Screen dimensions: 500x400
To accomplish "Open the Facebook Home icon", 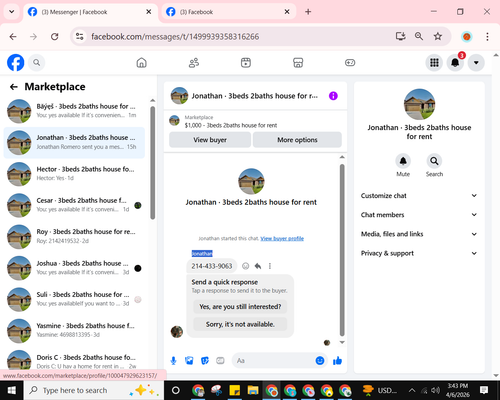I will click(x=142, y=63).
